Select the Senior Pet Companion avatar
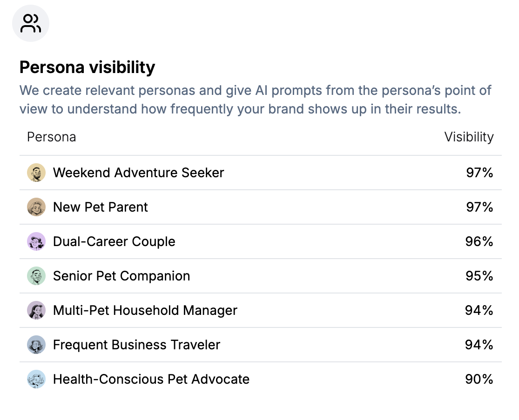519x420 pixels. pos(36,276)
